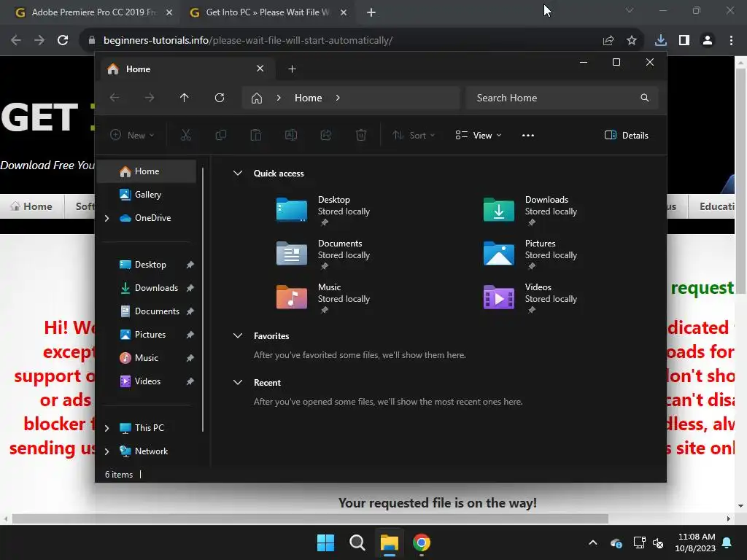Open a new Chrome tab
Image resolution: width=747 pixels, height=560 pixels.
coord(371,12)
